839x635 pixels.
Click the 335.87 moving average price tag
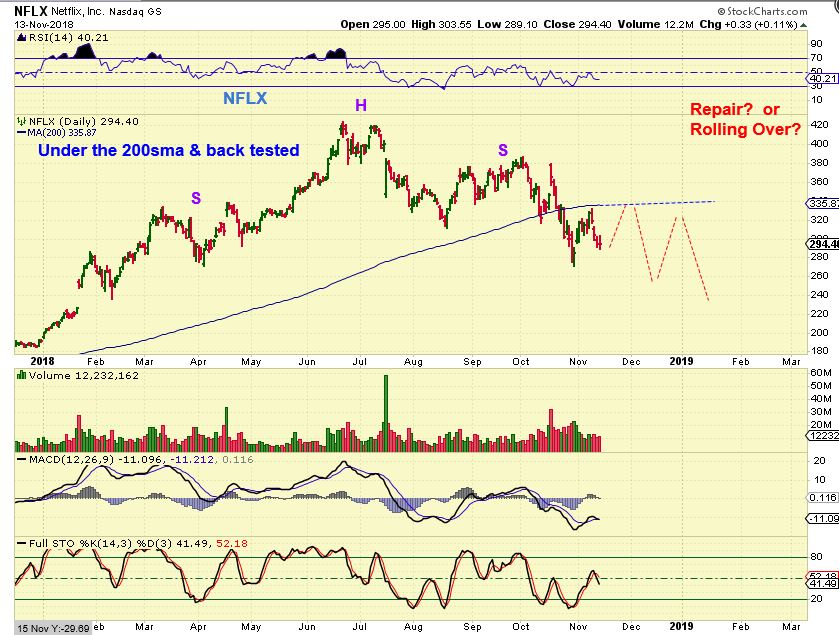click(x=824, y=203)
